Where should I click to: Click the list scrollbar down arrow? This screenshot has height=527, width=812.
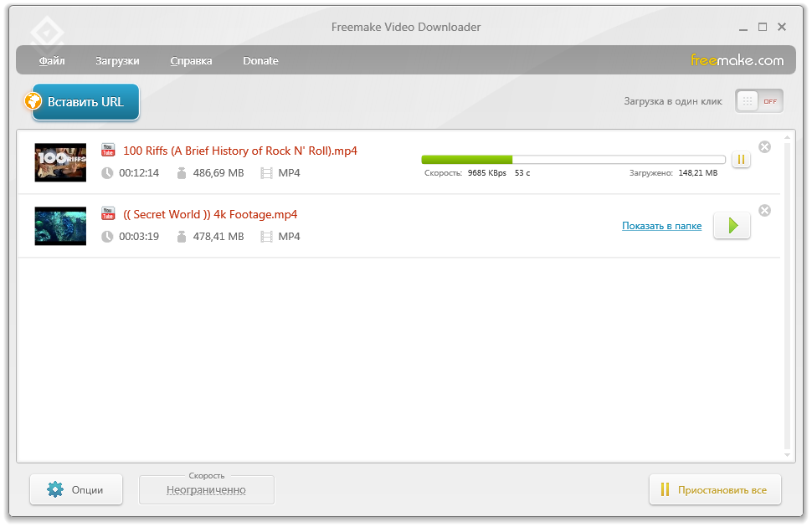pos(787,455)
